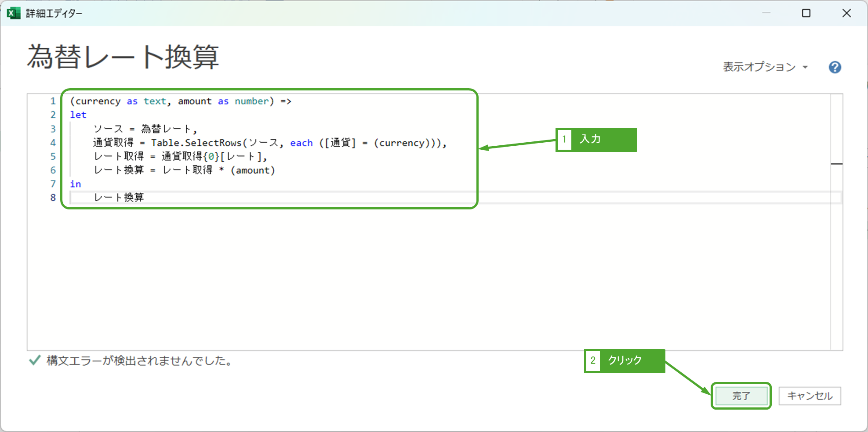This screenshot has width=868, height=432.
Task: Click on 'number' type in line 1
Action: pos(251,101)
